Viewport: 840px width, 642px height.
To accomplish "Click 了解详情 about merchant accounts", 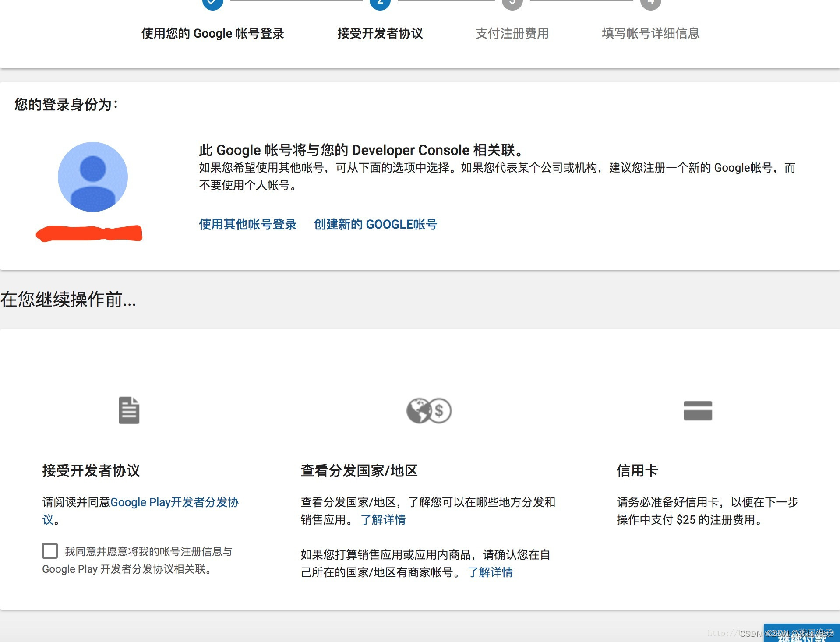I will (490, 572).
